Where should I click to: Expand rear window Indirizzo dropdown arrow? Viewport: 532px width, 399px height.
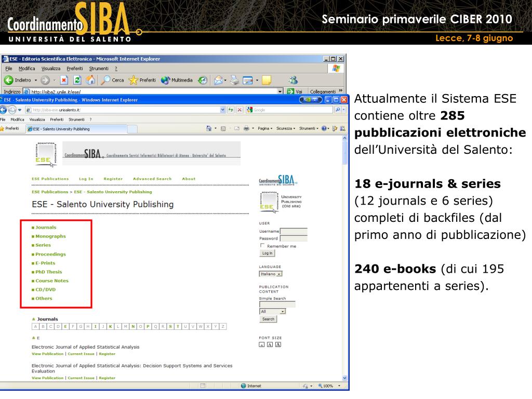280,91
